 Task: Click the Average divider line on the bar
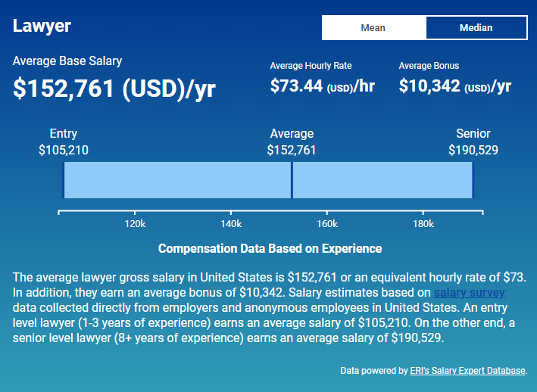(x=292, y=180)
